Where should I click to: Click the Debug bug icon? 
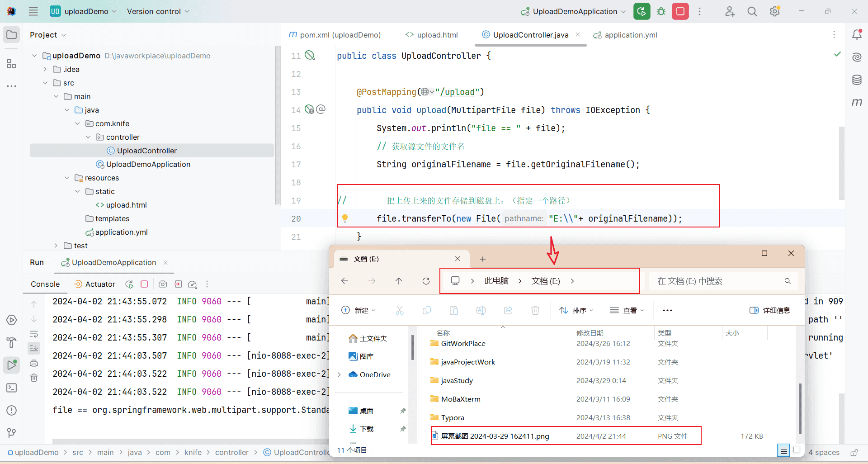(661, 11)
